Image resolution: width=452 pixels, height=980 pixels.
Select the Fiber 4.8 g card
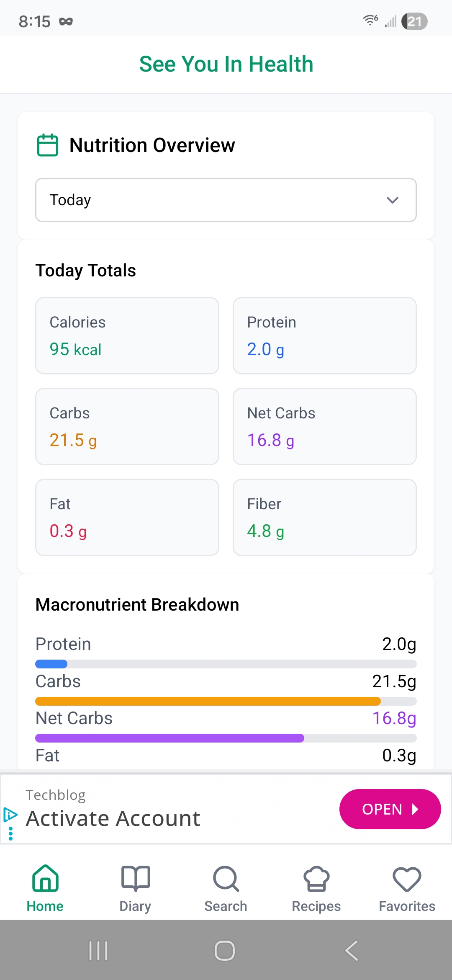tap(325, 517)
